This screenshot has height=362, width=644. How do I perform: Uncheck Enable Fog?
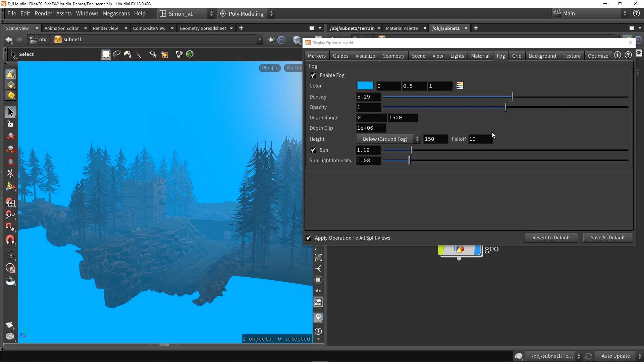pos(313,75)
